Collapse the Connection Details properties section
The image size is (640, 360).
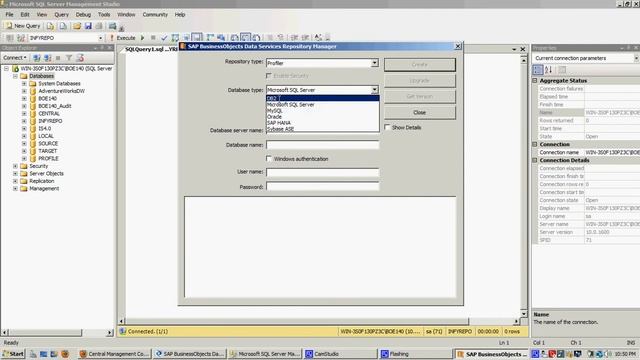535,160
